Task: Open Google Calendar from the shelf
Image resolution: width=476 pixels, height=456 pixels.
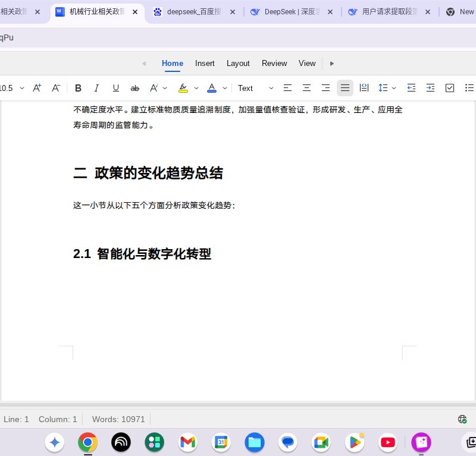Action: coord(221,442)
